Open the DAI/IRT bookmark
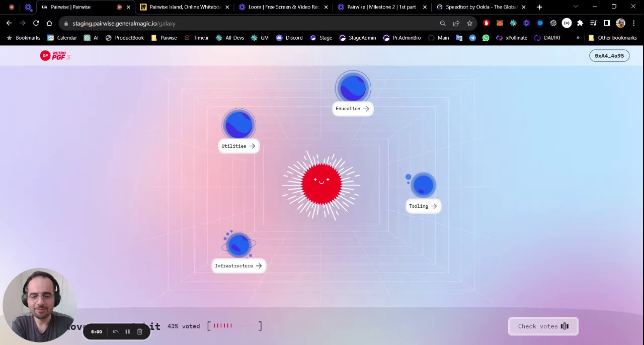 pyautogui.click(x=547, y=38)
